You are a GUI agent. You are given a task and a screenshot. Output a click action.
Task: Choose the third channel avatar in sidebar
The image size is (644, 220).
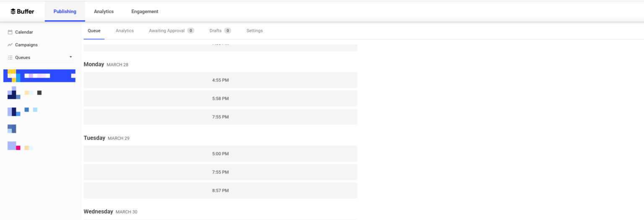14,112
